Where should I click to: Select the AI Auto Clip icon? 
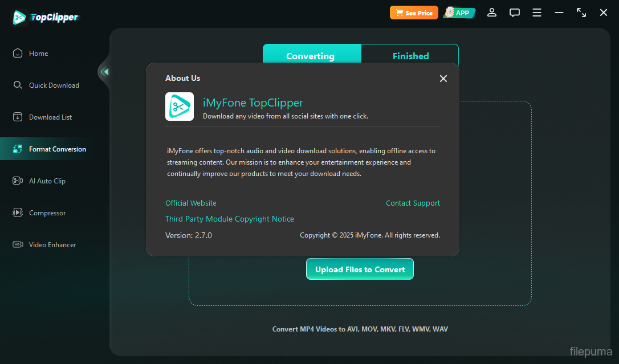(x=18, y=181)
